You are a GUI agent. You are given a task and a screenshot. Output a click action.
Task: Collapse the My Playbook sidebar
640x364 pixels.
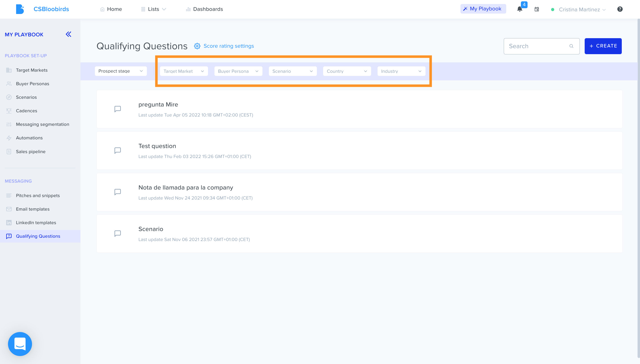[x=69, y=34]
